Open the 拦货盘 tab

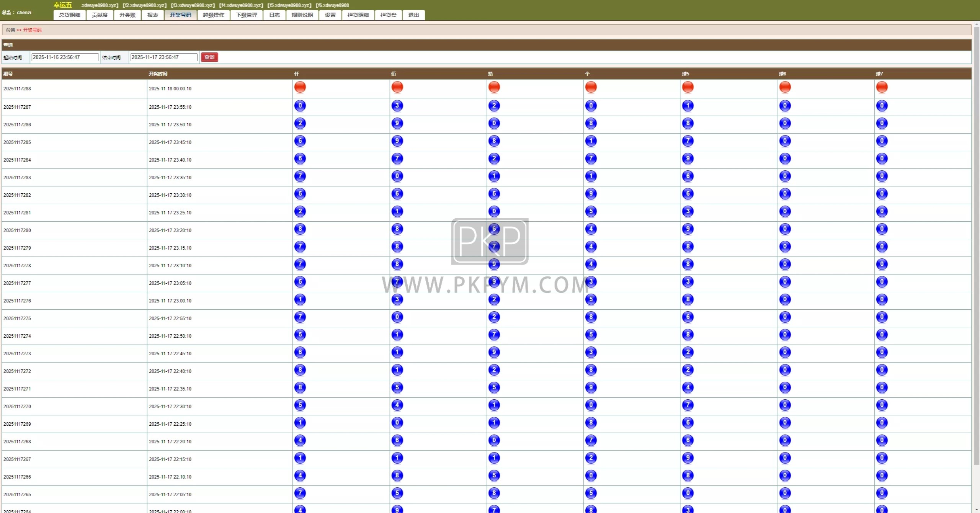pyautogui.click(x=389, y=15)
